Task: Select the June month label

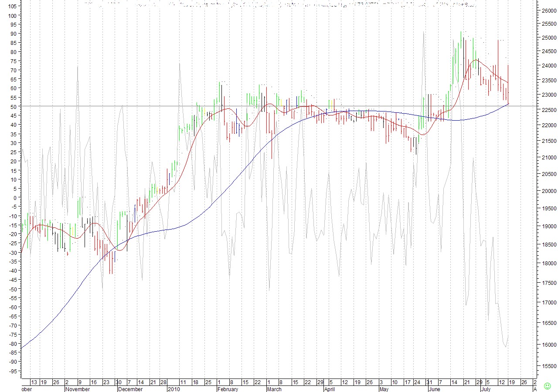Action: 435,389
